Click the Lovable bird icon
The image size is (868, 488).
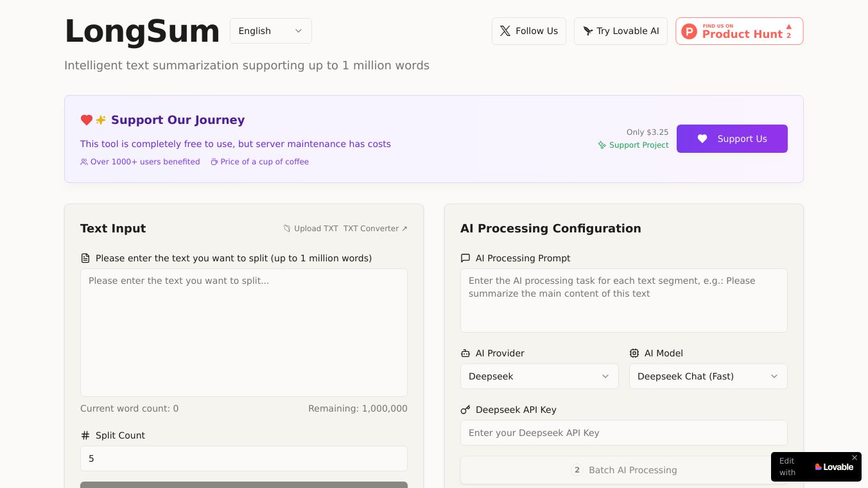(x=587, y=31)
